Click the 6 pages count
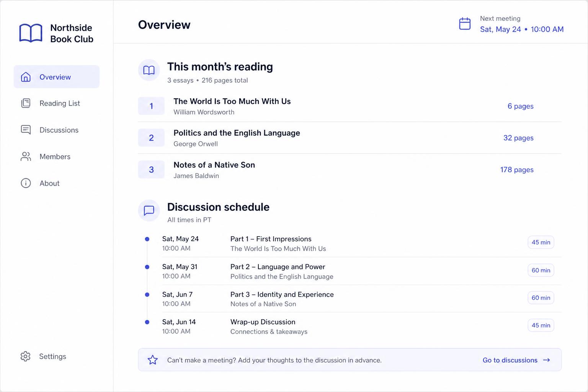This screenshot has width=588, height=392. (x=520, y=106)
